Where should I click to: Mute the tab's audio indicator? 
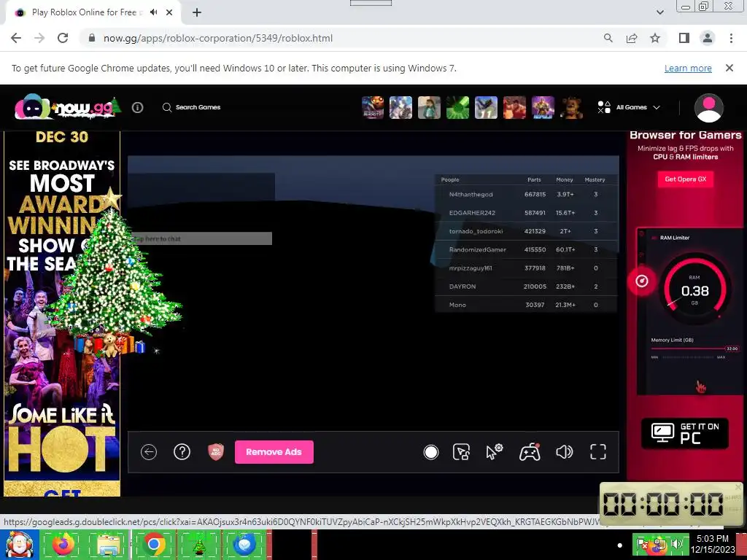point(153,12)
